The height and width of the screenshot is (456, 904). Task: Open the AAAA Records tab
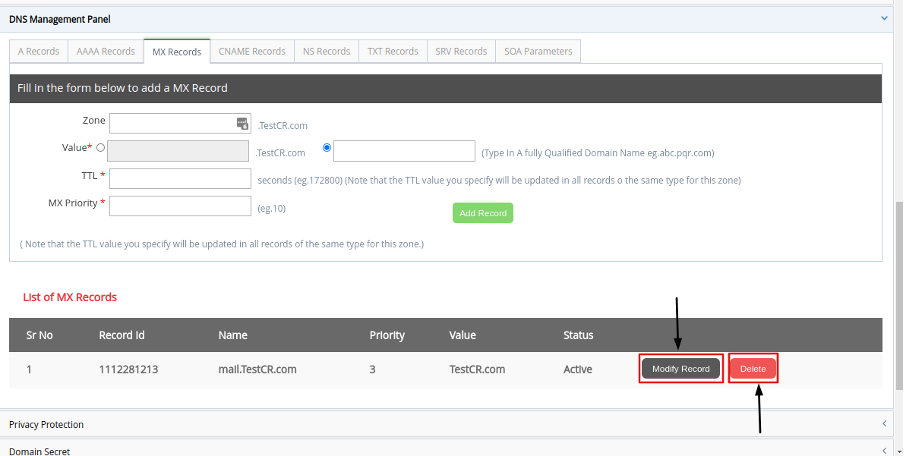click(106, 51)
